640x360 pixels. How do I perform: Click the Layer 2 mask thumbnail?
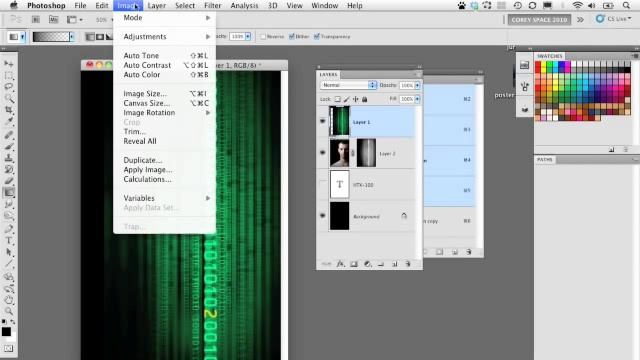(x=366, y=153)
